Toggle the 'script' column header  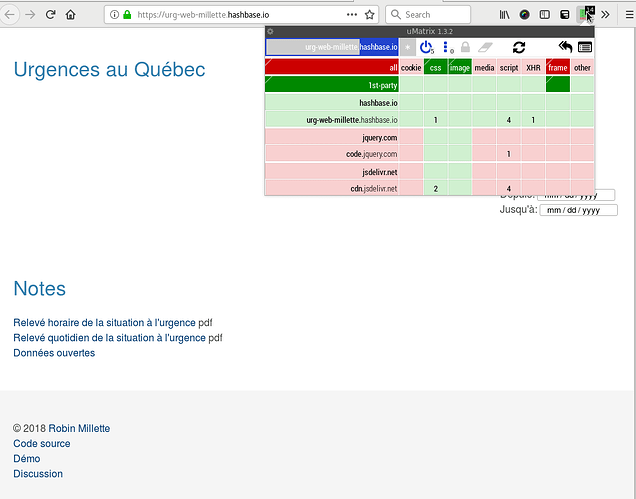(x=509, y=67)
